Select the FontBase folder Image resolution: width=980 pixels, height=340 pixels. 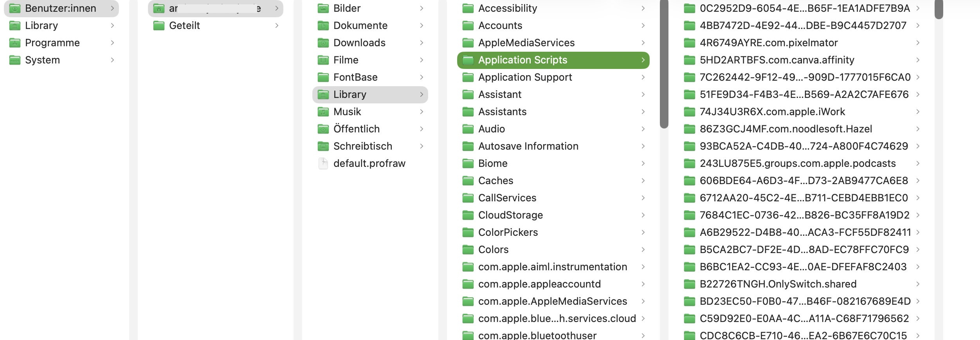pos(355,77)
